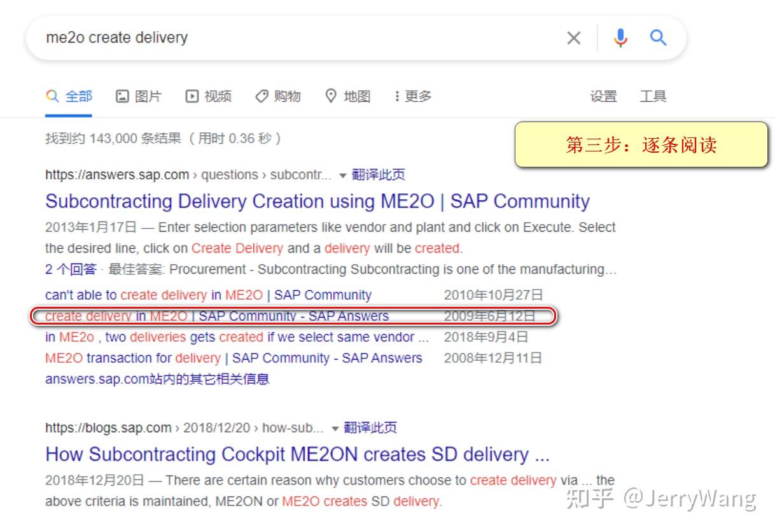Open circled "create delivery in ME2O" sublink
The width and height of the screenshot is (775, 532).
click(216, 316)
